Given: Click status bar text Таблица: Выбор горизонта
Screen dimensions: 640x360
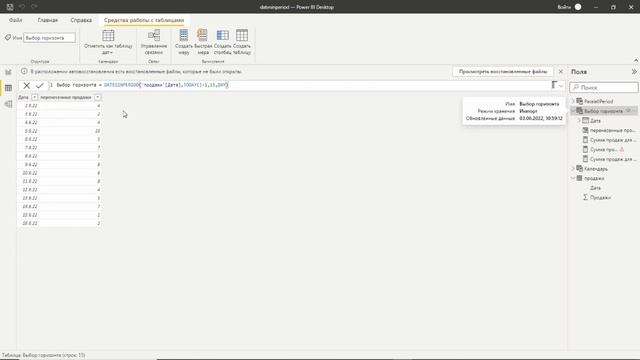Looking at the screenshot, I should [43, 355].
